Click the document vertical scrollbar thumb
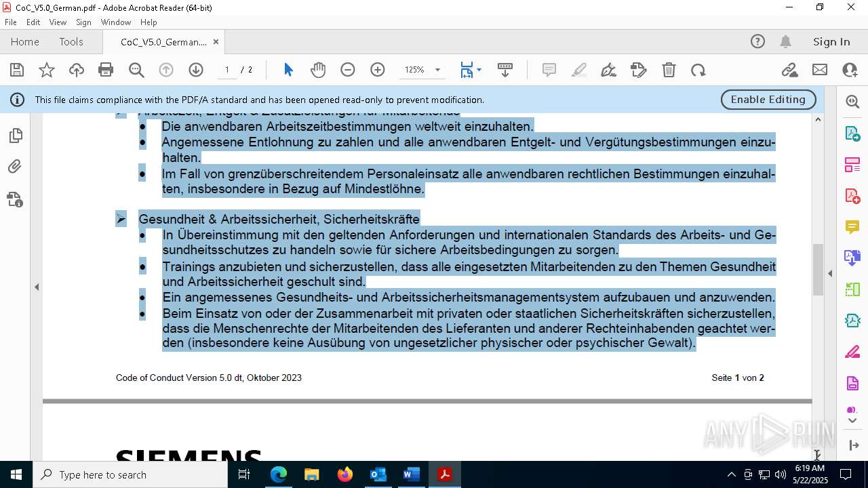This screenshot has height=488, width=868. click(x=818, y=269)
